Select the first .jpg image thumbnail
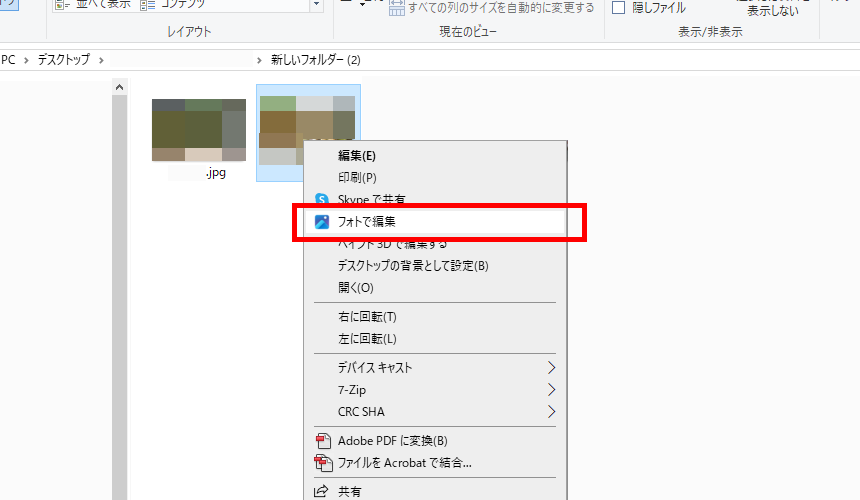Image resolution: width=860 pixels, height=500 pixels. 199,130
